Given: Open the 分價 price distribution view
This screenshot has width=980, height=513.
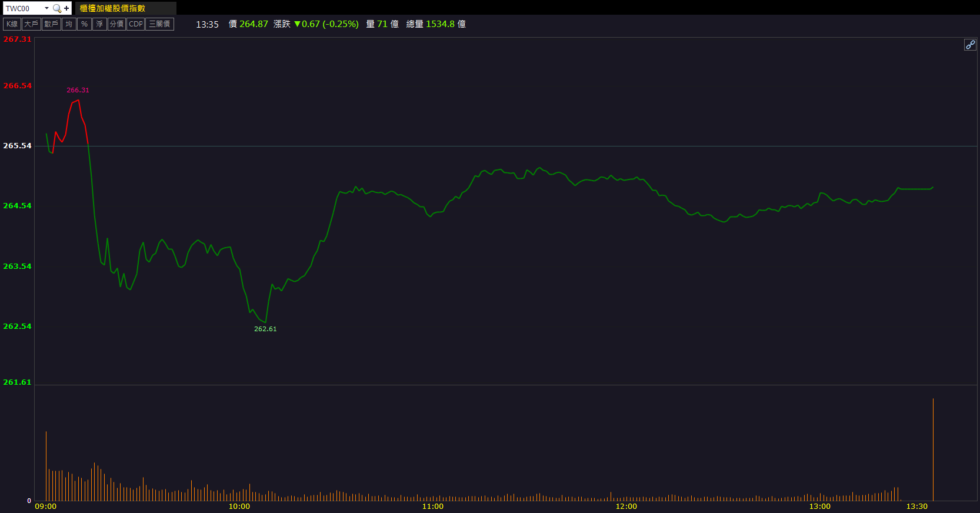Looking at the screenshot, I should tap(116, 24).
